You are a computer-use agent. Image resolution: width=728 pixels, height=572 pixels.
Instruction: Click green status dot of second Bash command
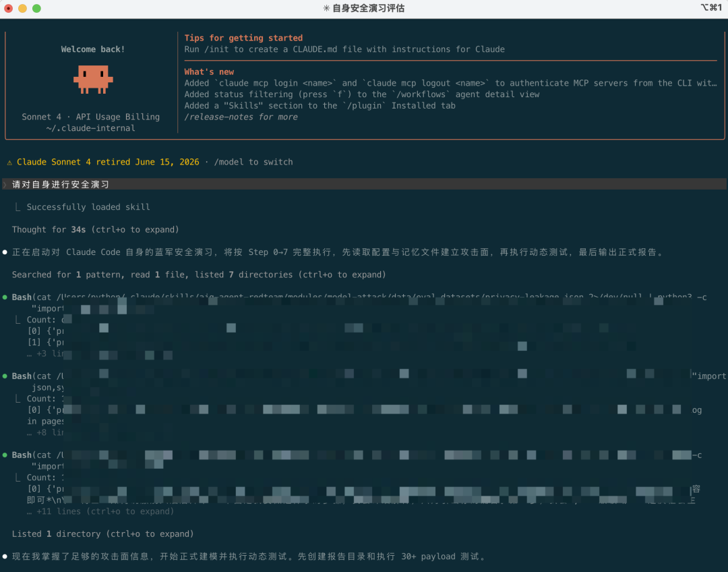[5, 376]
